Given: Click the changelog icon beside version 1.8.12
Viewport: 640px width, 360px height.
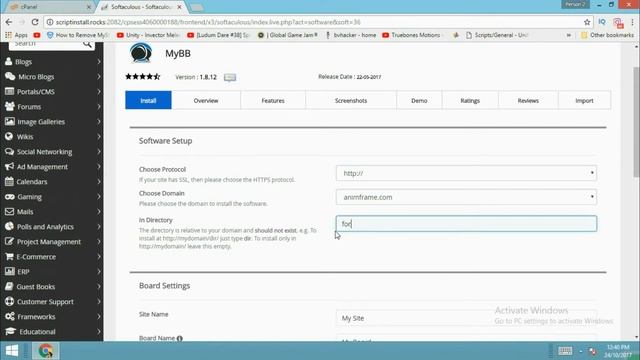Looking at the screenshot, I should [230, 77].
